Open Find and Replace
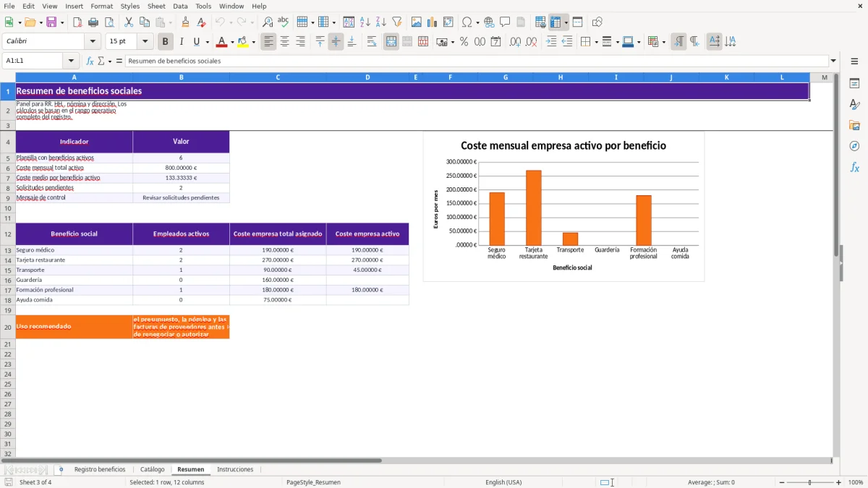868x488 pixels. click(268, 22)
